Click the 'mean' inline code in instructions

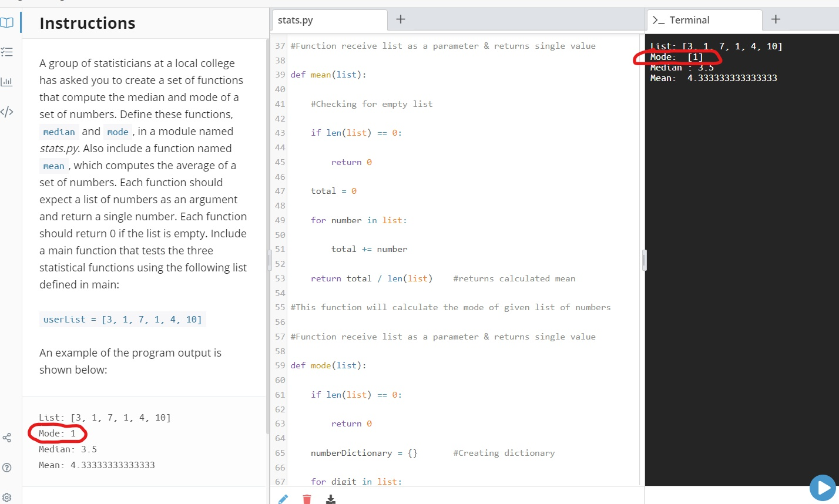point(54,166)
